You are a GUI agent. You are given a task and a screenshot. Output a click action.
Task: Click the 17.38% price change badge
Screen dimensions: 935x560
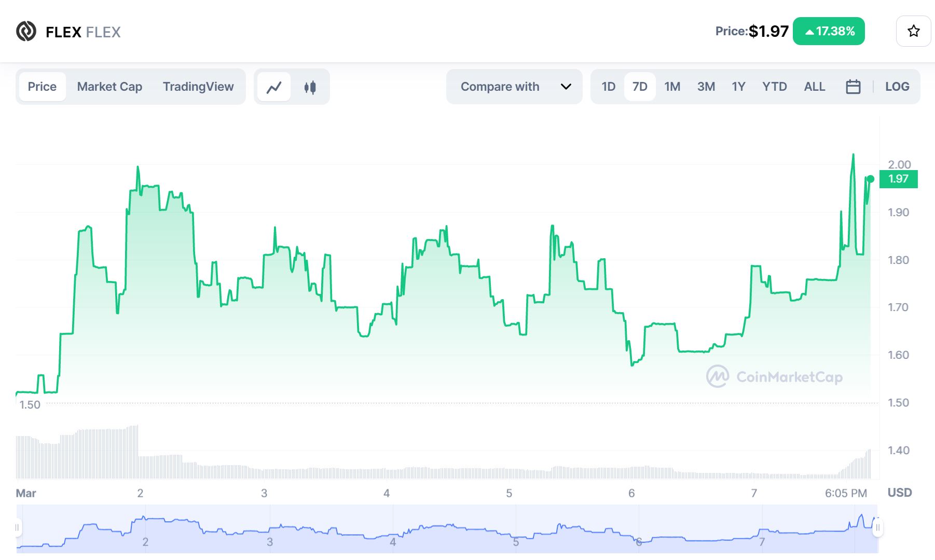pyautogui.click(x=829, y=31)
